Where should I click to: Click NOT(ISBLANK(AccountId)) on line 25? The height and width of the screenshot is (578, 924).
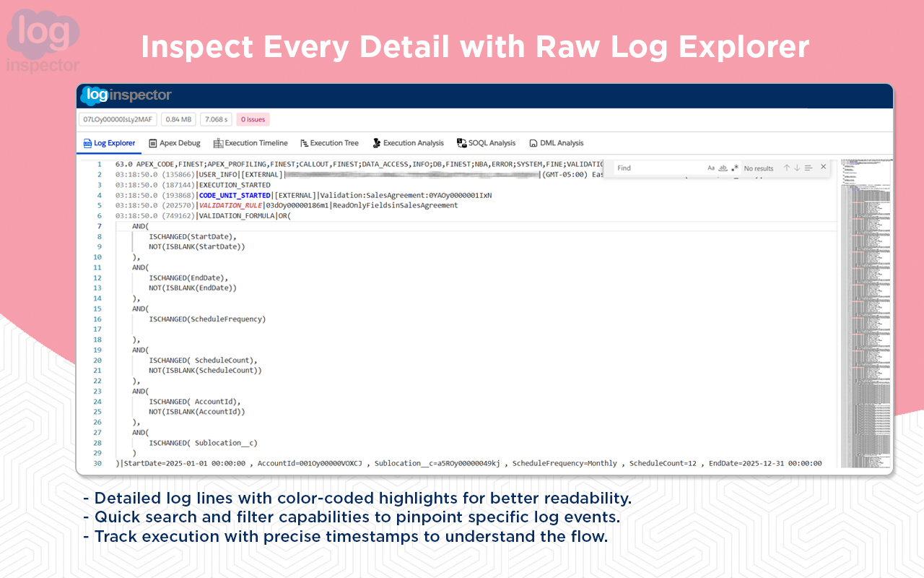(x=197, y=412)
